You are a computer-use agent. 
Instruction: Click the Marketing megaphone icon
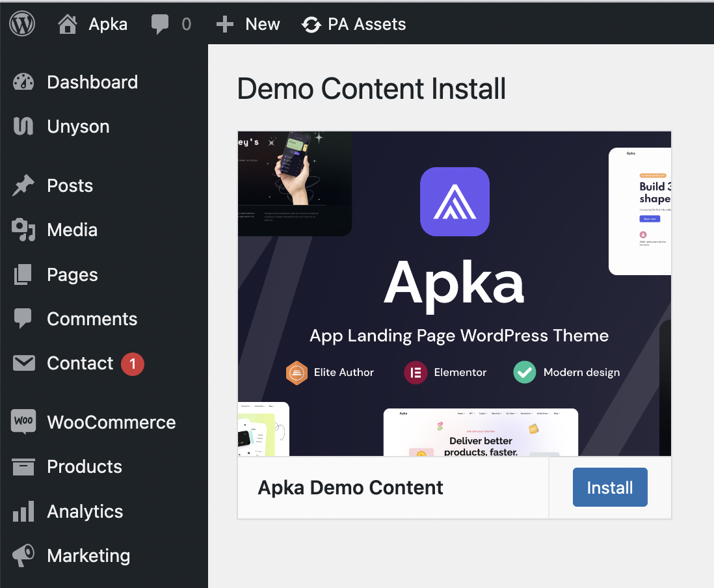point(23,556)
